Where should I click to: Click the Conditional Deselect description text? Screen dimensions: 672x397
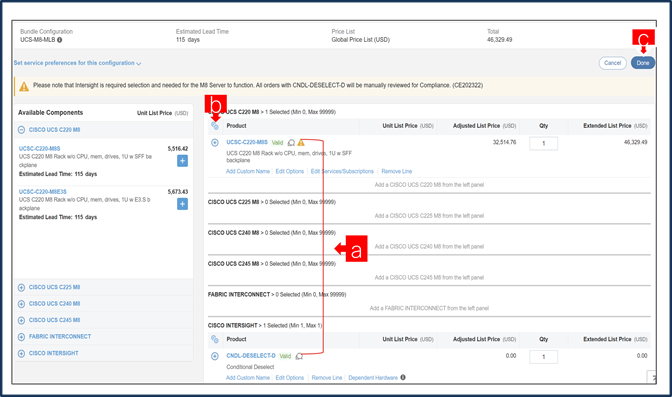tap(250, 367)
